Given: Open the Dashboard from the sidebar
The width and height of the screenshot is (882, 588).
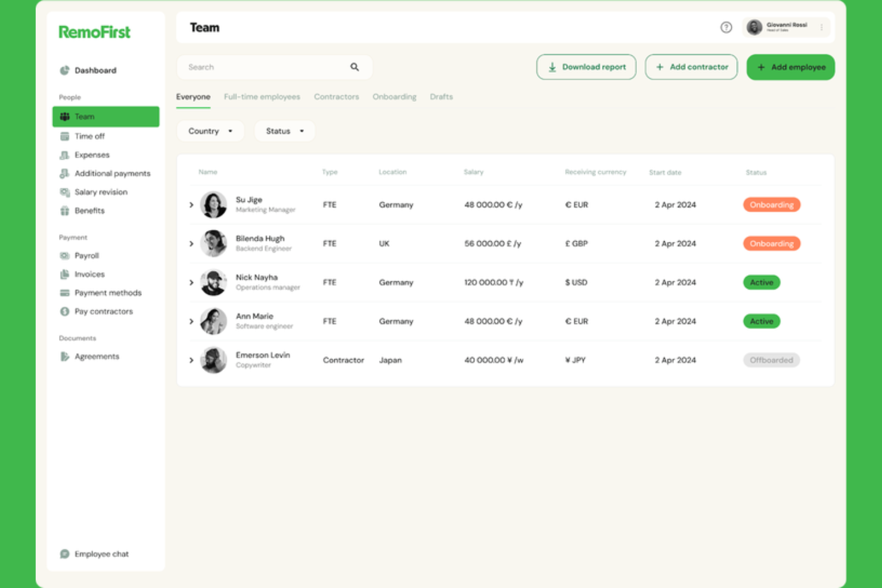Looking at the screenshot, I should [94, 70].
